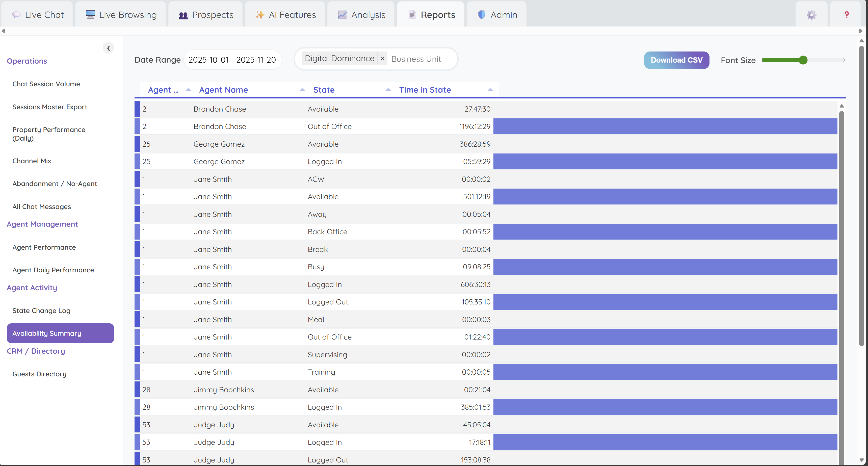868x466 pixels.
Task: Open Agent Daily Performance report
Action: [x=53, y=270]
